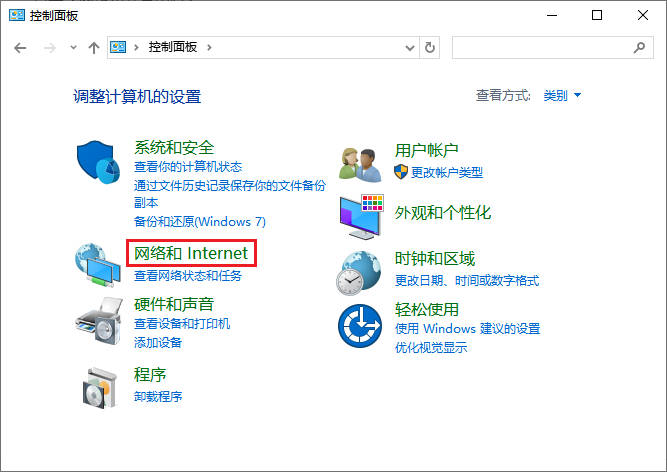667x472 pixels.
Task: Open the Programs disc box icon
Action: (x=100, y=388)
